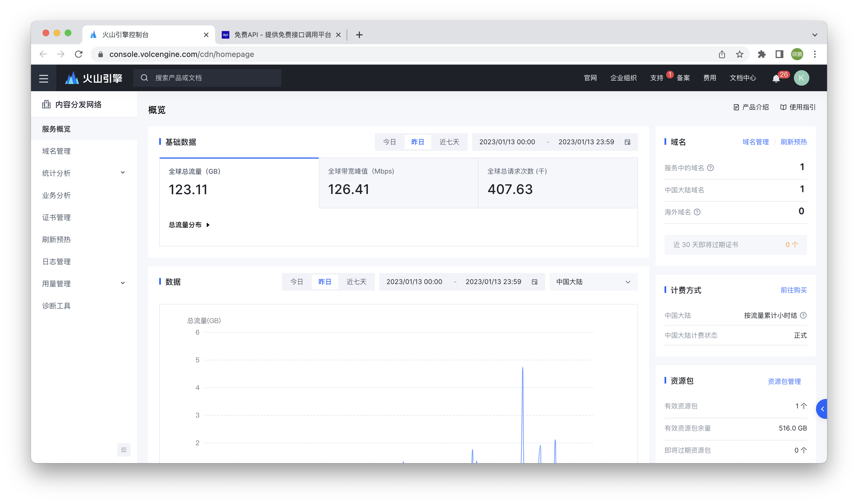Screen dimensions: 858x504
Task: Close the 火山引擎控制台 tab
Action: 206,35
